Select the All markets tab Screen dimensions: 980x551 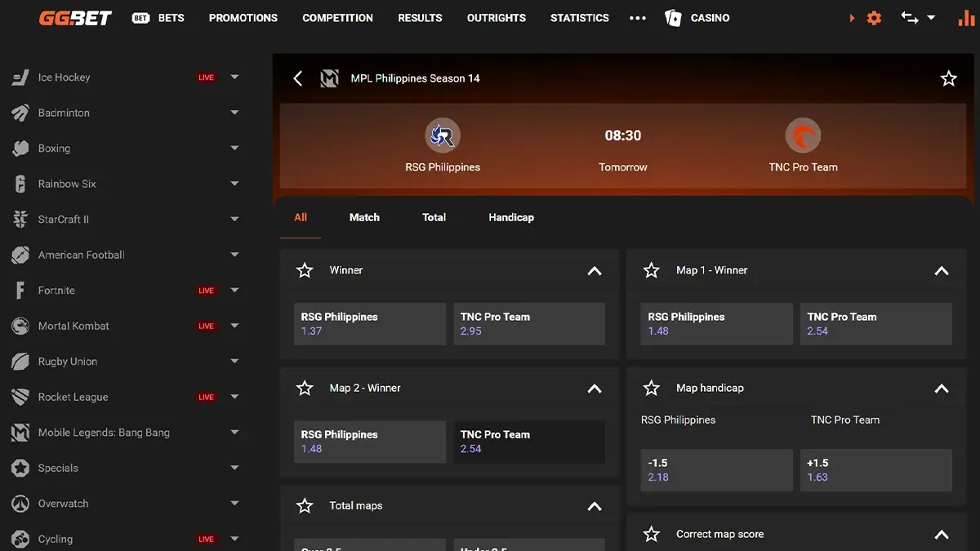pos(301,217)
